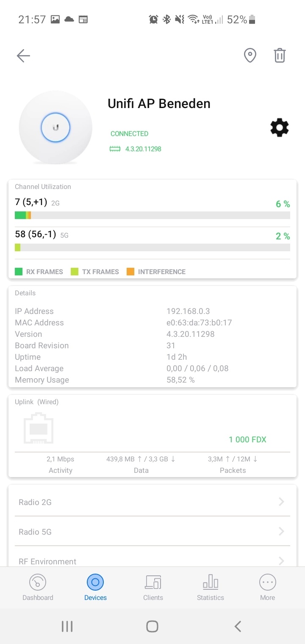Viewport: 305px width, 644px height.
Task: Select the Devices tab
Action: coord(95,587)
